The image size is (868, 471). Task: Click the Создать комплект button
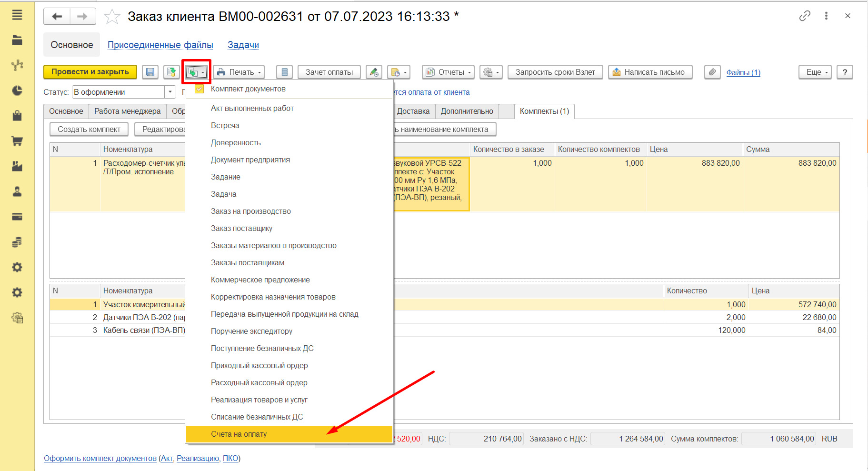click(89, 129)
